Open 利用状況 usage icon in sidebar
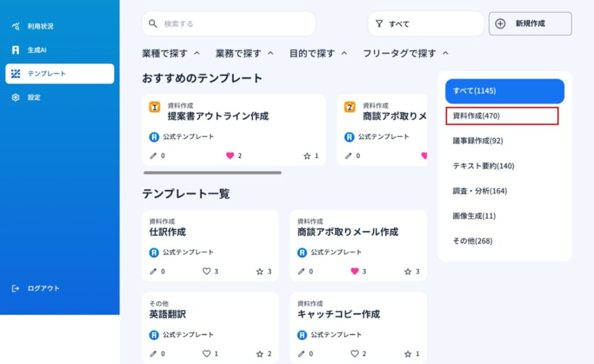594x364 pixels. coord(16,26)
